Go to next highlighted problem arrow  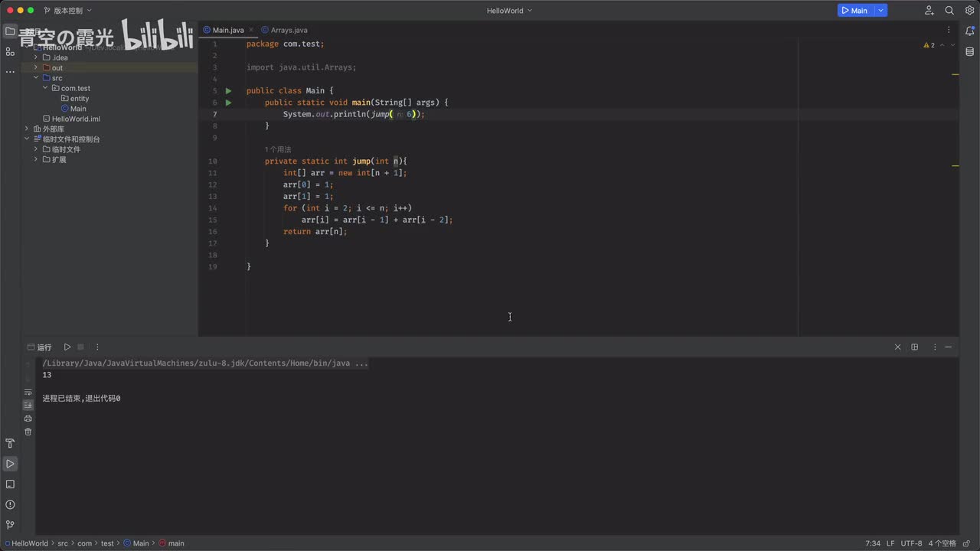pyautogui.click(x=952, y=45)
